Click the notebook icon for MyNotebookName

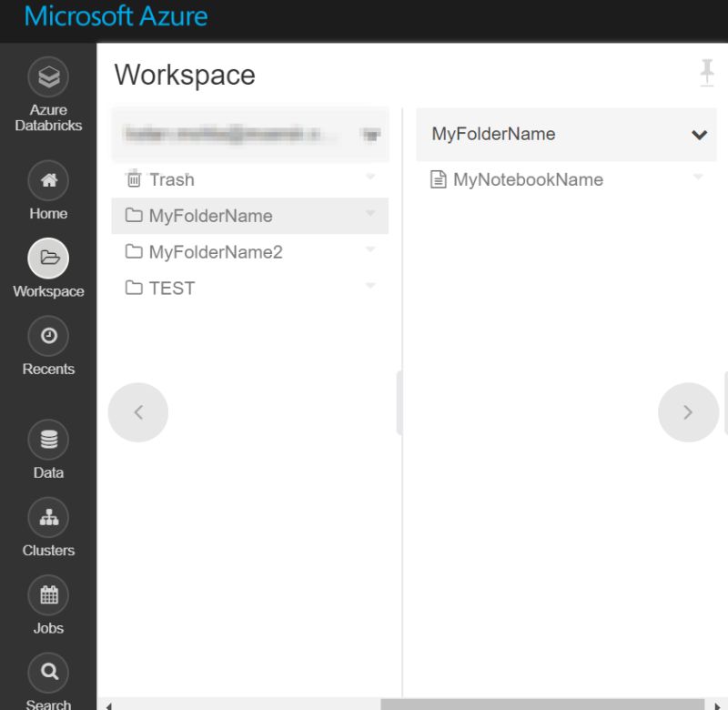coord(438,179)
